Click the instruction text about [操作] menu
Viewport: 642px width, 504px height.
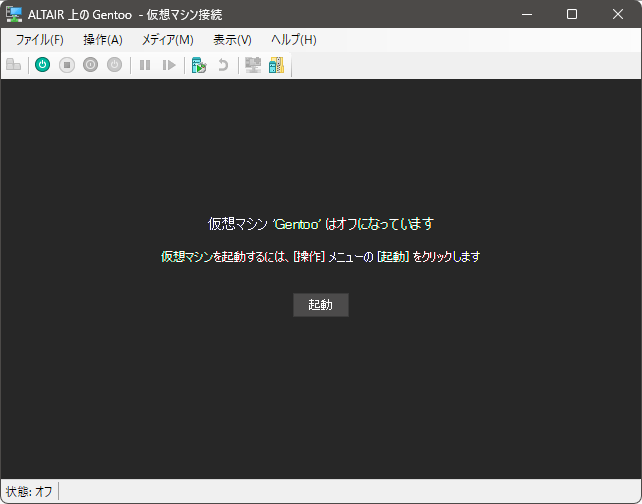(x=321, y=257)
